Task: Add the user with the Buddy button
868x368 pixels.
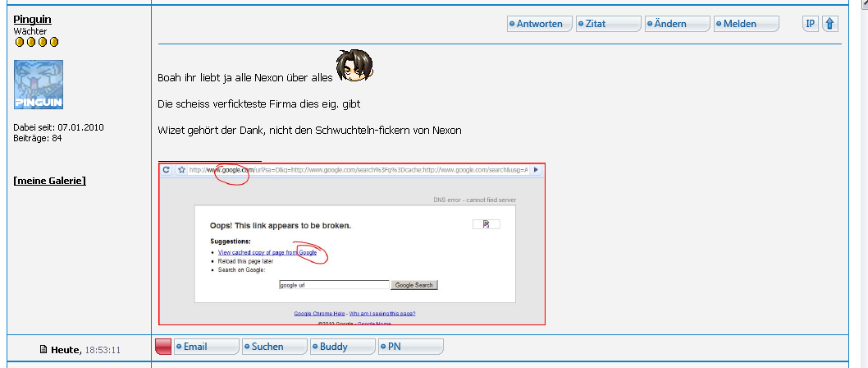Action: click(342, 347)
